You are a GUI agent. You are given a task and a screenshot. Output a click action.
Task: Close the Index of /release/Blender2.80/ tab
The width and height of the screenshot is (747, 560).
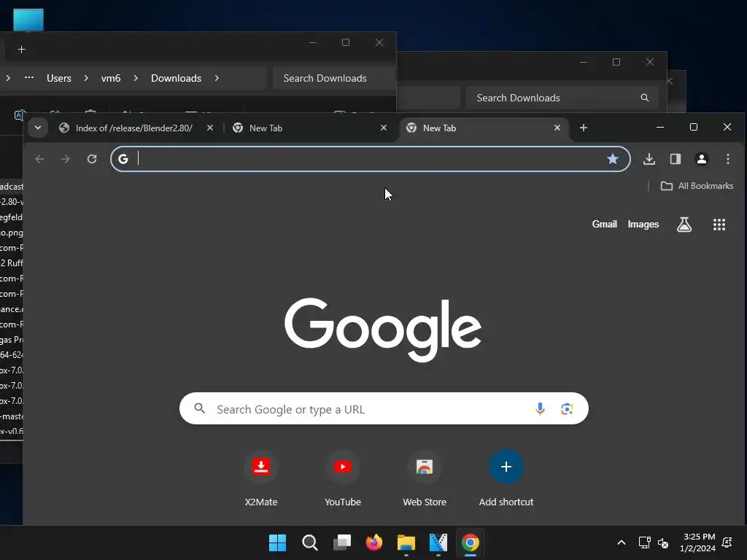(x=209, y=128)
